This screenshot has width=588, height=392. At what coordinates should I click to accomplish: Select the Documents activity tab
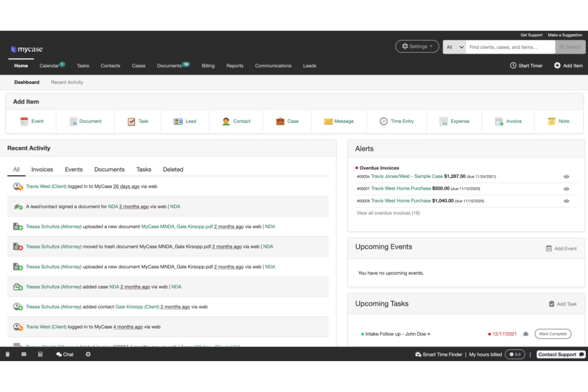[109, 170]
